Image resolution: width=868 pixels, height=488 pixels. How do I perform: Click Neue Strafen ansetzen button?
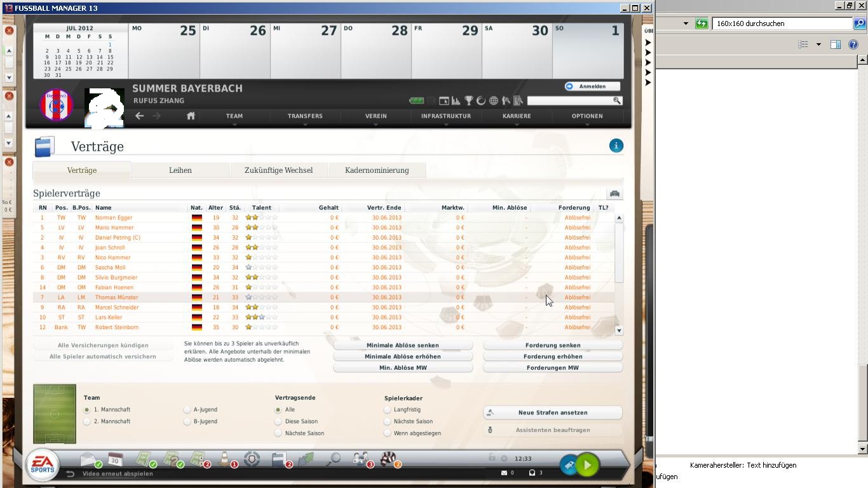(553, 412)
